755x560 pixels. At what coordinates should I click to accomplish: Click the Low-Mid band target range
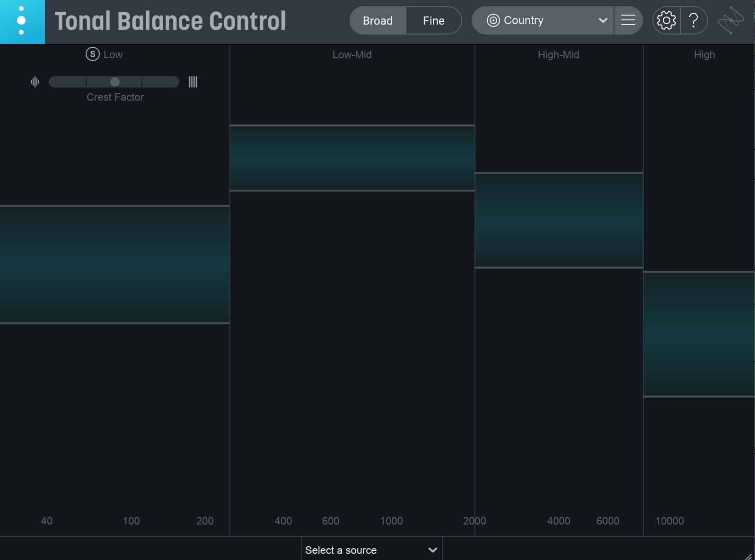pyautogui.click(x=352, y=158)
